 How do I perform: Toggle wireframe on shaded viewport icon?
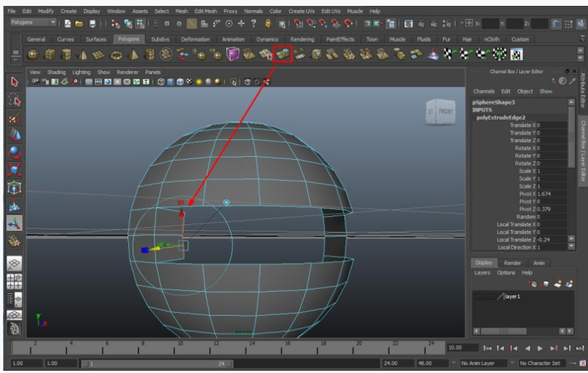coord(180,82)
